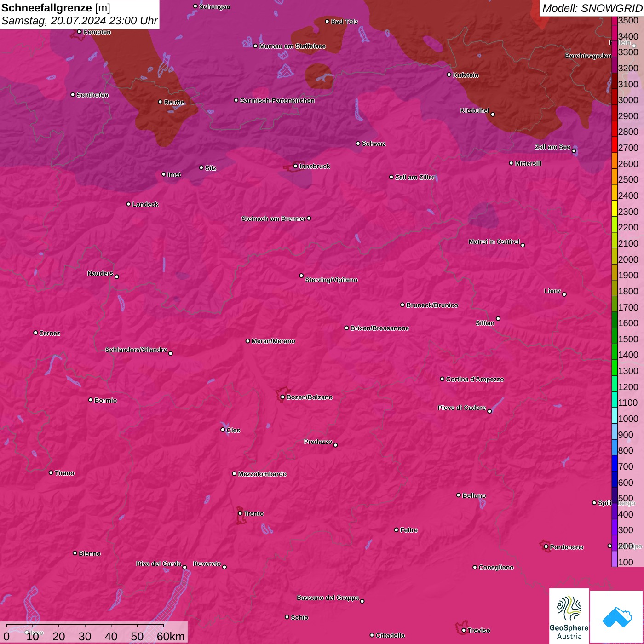Image resolution: width=644 pixels, height=644 pixels.
Task: Click the Cortina d'Ampezzo label
Action: (475, 379)
